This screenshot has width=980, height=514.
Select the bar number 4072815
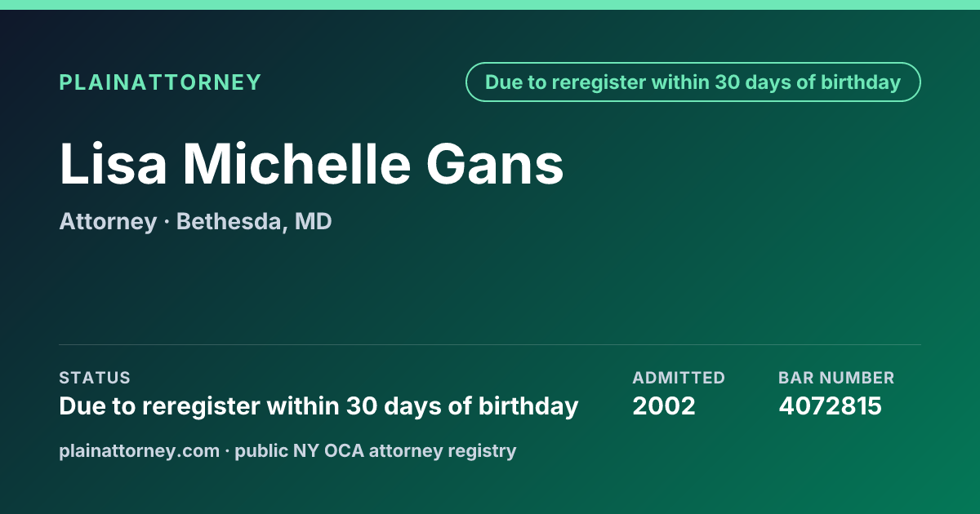pos(830,405)
